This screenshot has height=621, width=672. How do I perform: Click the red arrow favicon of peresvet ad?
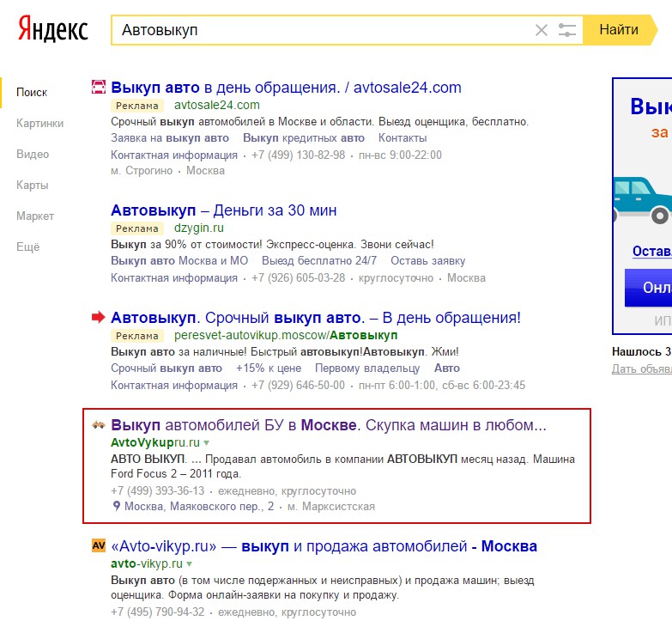pyautogui.click(x=99, y=317)
